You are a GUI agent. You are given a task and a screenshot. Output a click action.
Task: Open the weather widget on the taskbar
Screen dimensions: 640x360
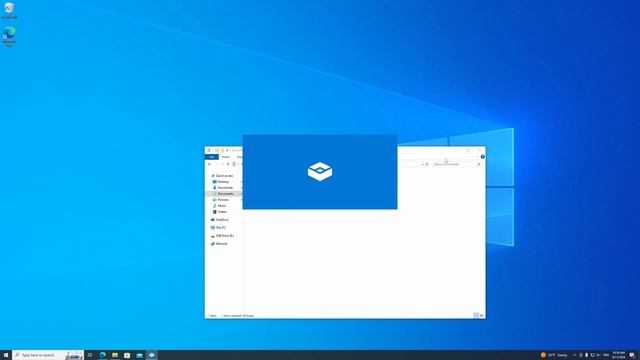tap(554, 355)
